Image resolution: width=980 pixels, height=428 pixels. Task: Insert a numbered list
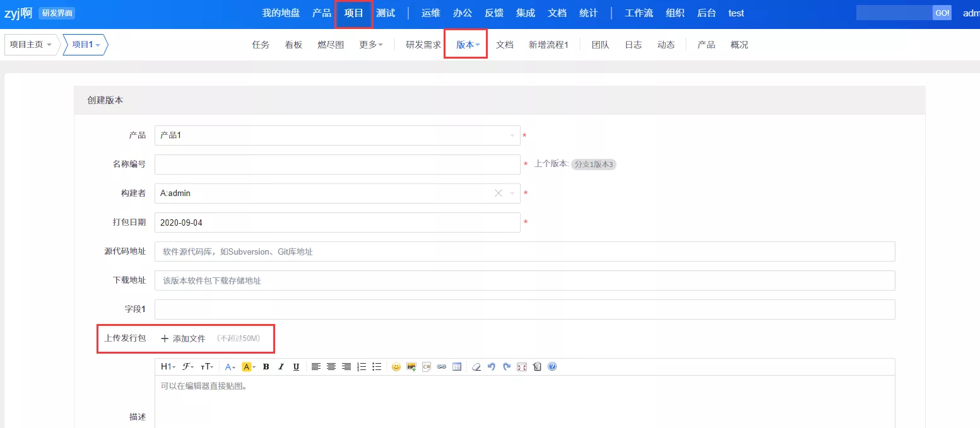362,367
